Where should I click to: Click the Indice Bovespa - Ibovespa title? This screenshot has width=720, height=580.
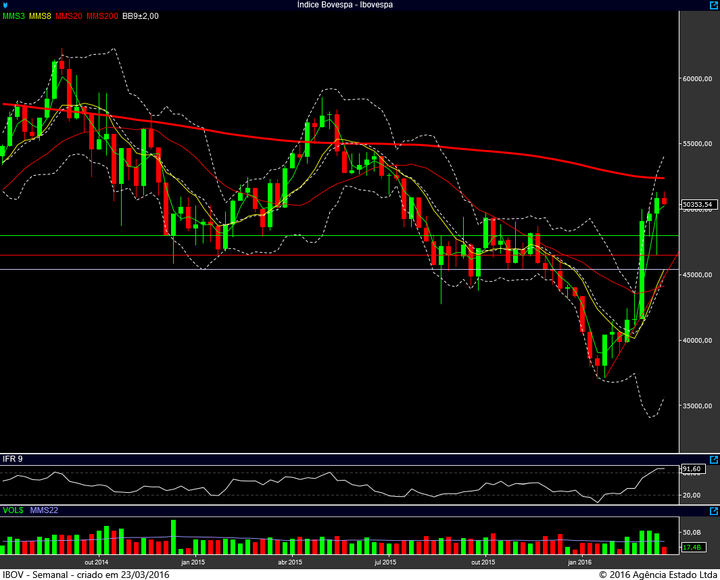pyautogui.click(x=345, y=5)
